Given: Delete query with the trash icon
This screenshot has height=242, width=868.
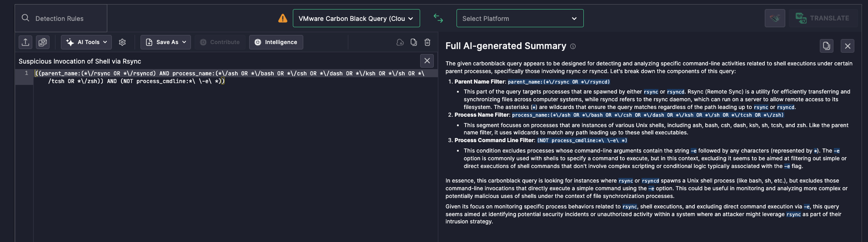Looking at the screenshot, I should tap(427, 42).
